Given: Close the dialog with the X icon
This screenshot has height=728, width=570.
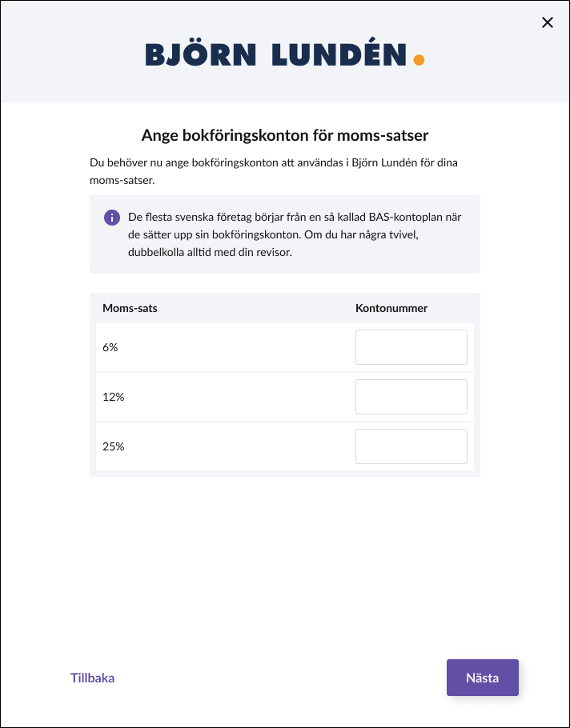Looking at the screenshot, I should click(x=548, y=22).
